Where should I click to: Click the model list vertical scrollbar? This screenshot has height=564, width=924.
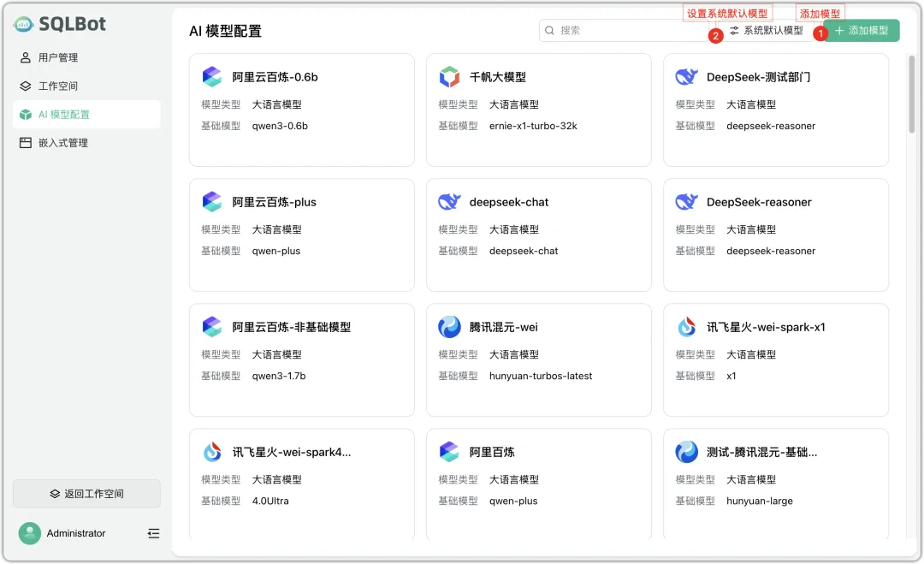click(911, 94)
